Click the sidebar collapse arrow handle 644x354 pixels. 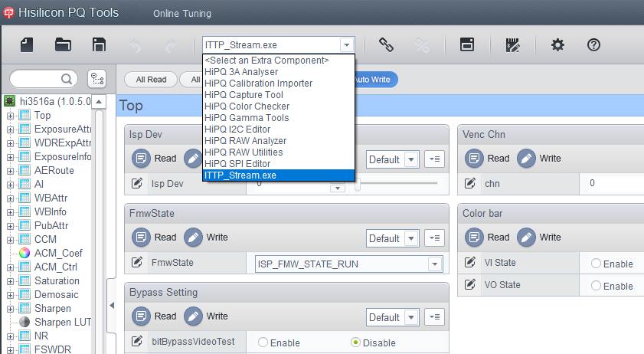pos(112,306)
